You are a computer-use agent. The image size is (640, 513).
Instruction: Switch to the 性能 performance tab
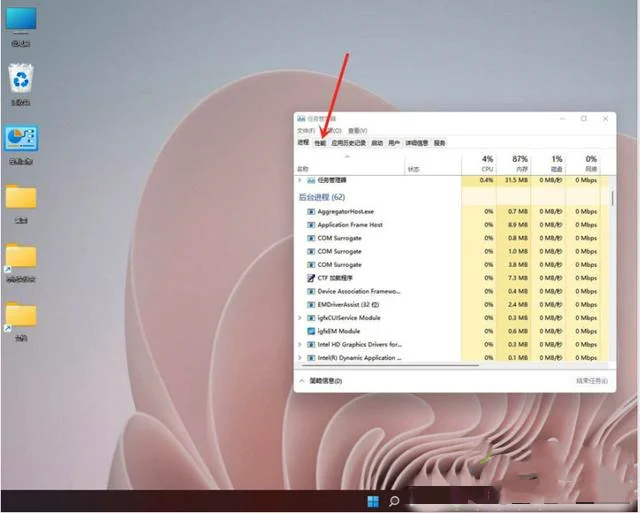320,143
